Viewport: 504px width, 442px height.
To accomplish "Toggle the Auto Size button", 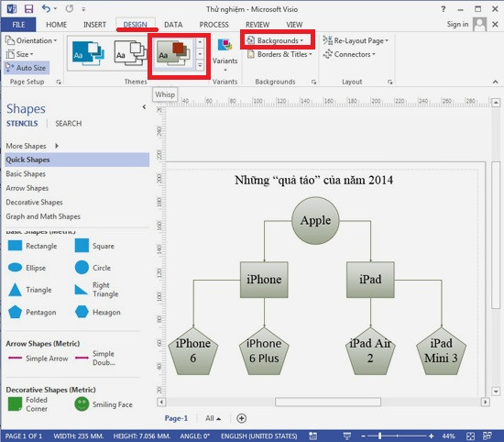I will [x=27, y=68].
